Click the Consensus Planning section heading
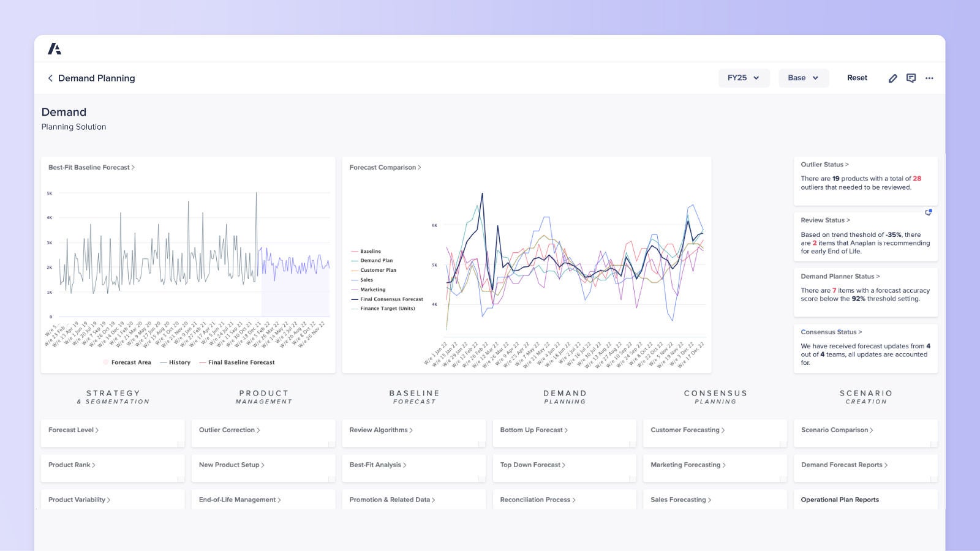The image size is (980, 551). pos(714,397)
